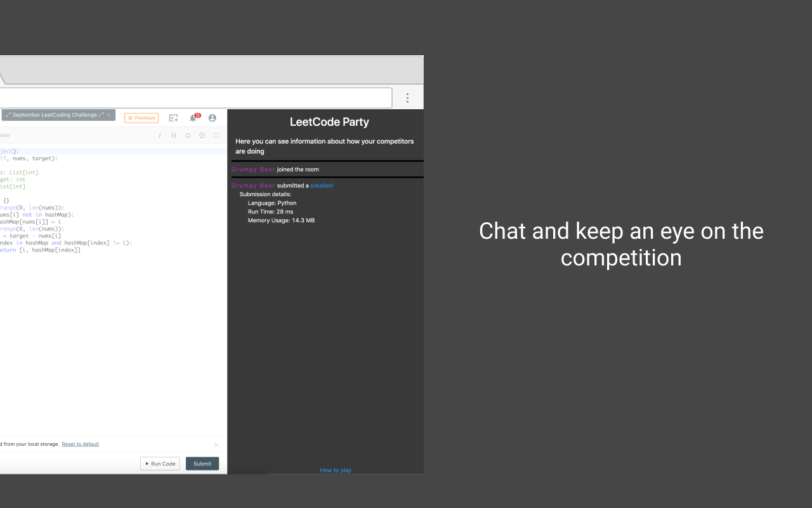Screen dimensions: 812x508
Task: Click the 'nums, target' definition line
Action: click(x=29, y=159)
